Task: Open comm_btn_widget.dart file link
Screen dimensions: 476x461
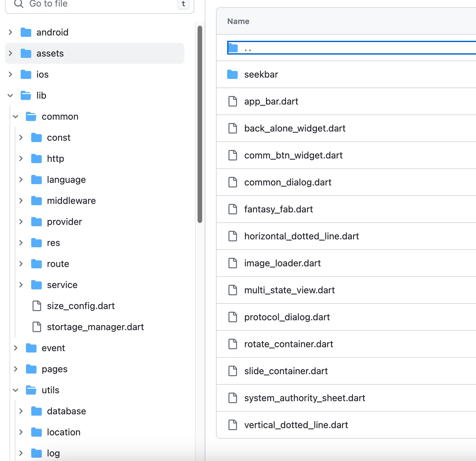Action: tap(293, 155)
